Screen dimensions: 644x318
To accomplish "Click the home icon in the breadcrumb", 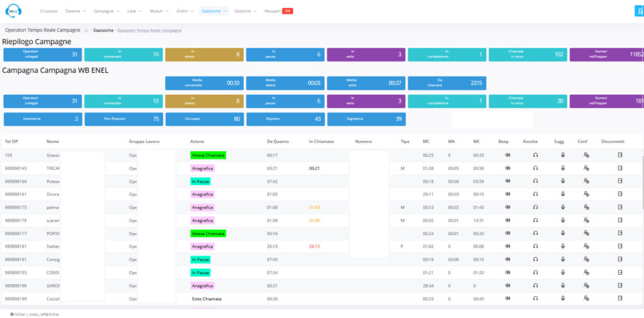I will coord(86,30).
